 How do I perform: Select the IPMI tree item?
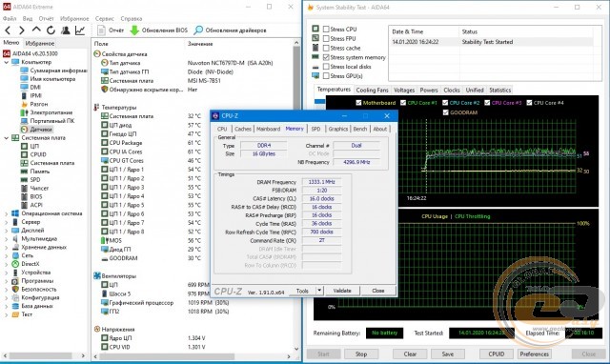click(x=31, y=95)
